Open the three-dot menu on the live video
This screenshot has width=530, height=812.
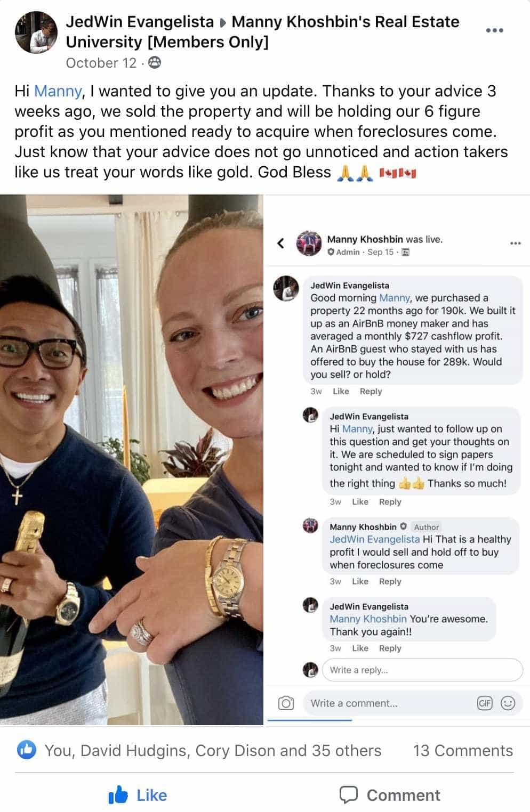515,243
